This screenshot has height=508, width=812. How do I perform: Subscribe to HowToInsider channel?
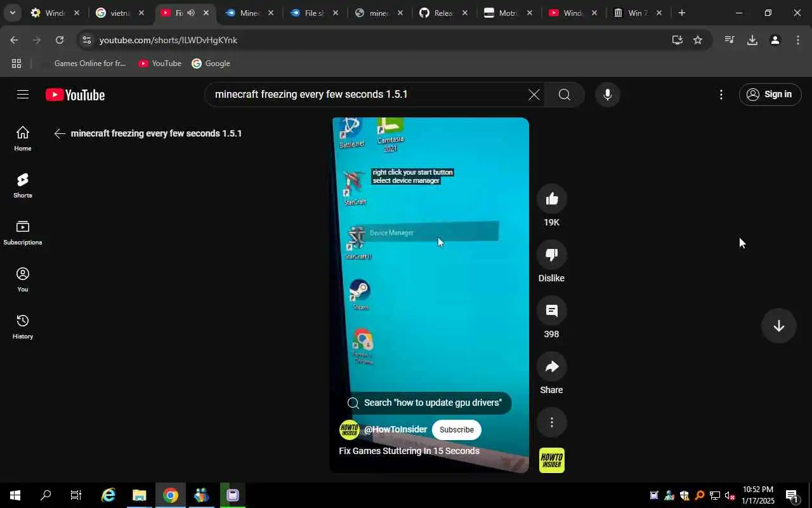[457, 430]
